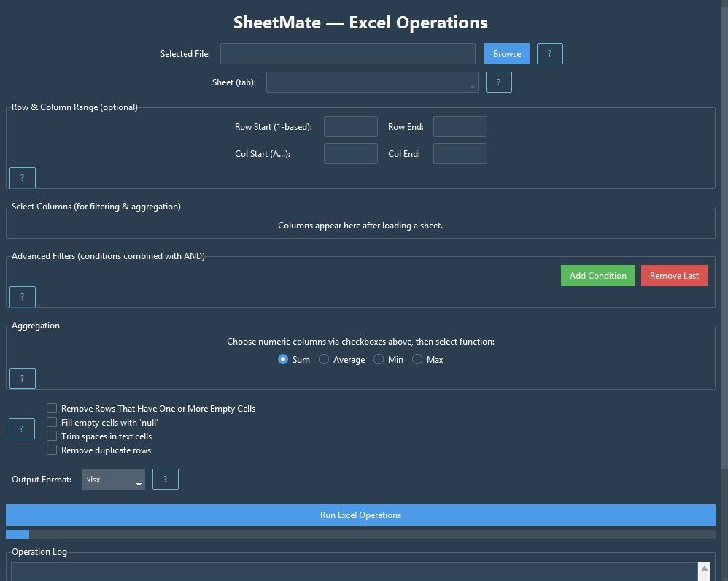Enable Remove duplicate rows option
Image resolution: width=728 pixels, height=581 pixels.
click(52, 450)
